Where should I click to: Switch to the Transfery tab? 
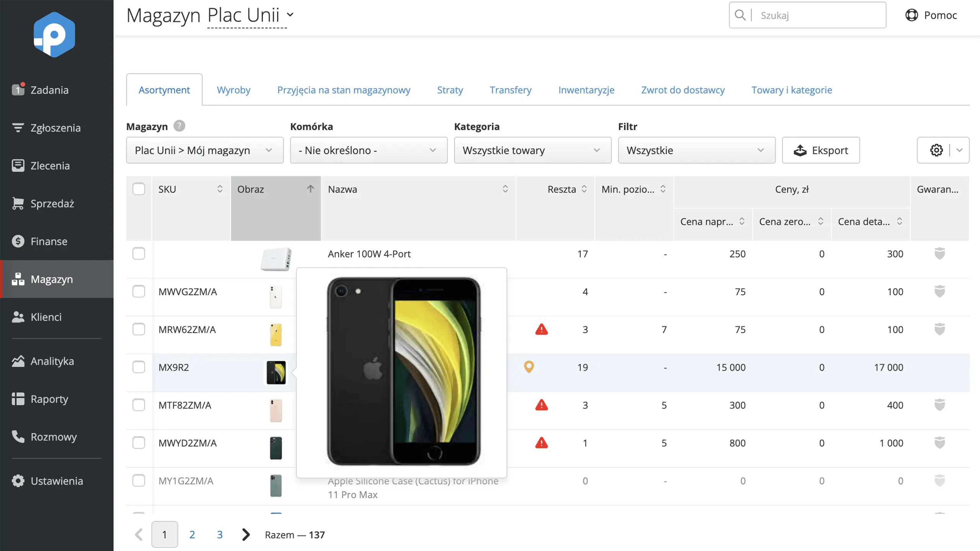click(510, 90)
